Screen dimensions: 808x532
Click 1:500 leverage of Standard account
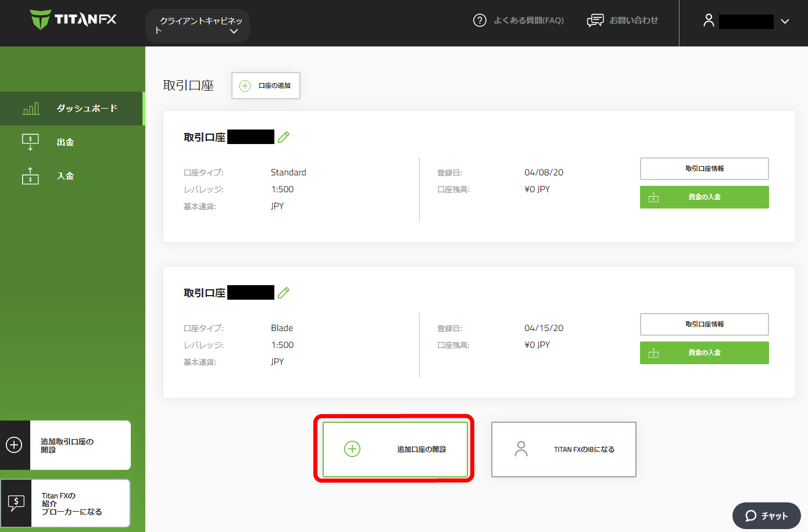coord(283,189)
